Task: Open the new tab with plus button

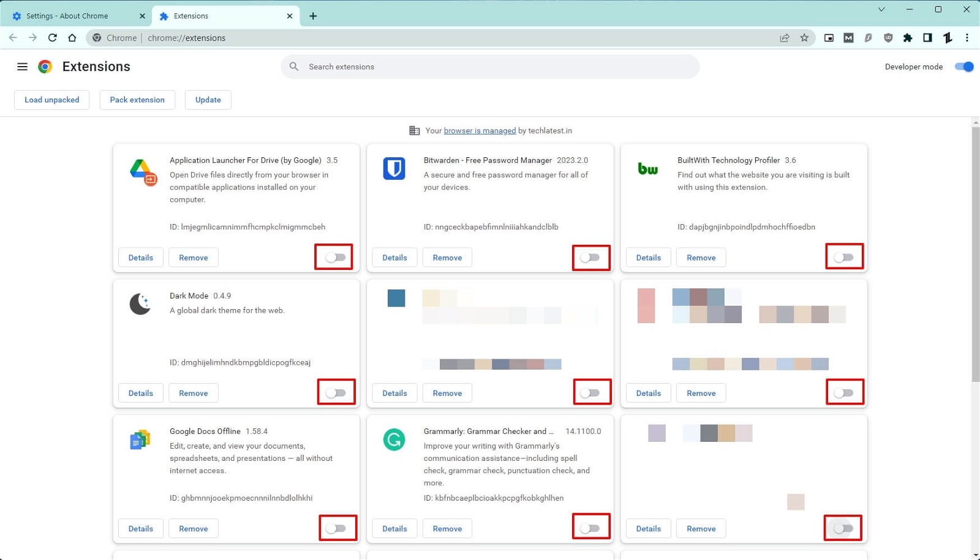Action: pos(313,16)
